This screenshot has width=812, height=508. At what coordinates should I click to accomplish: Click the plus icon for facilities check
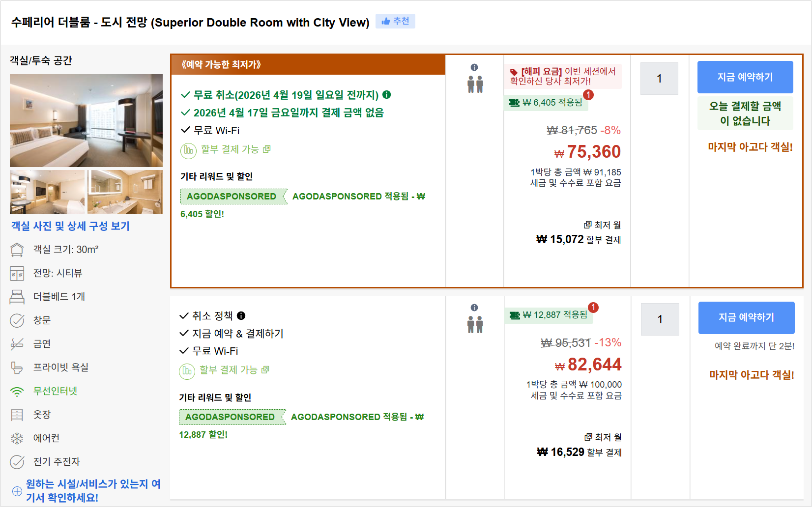click(17, 491)
